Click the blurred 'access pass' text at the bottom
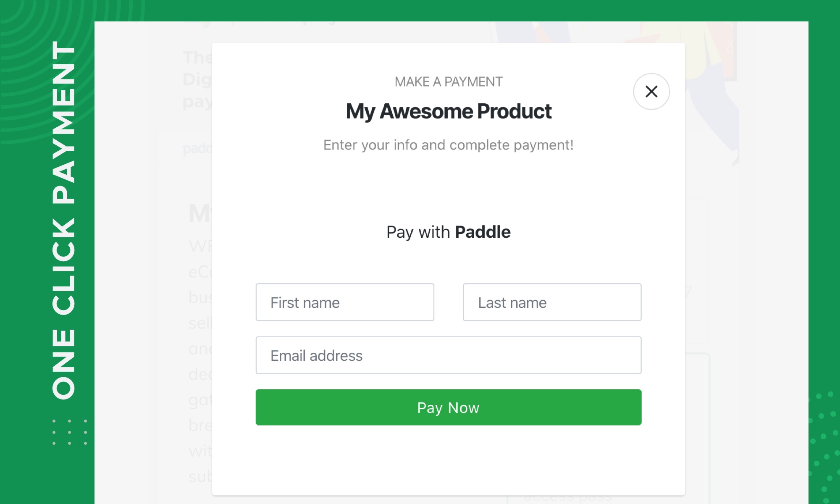840x504 pixels. click(567, 498)
